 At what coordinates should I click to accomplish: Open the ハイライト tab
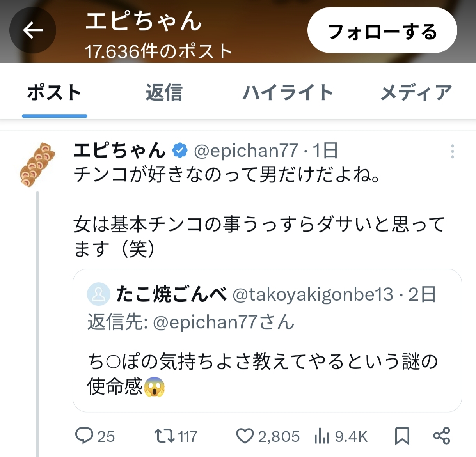[288, 93]
